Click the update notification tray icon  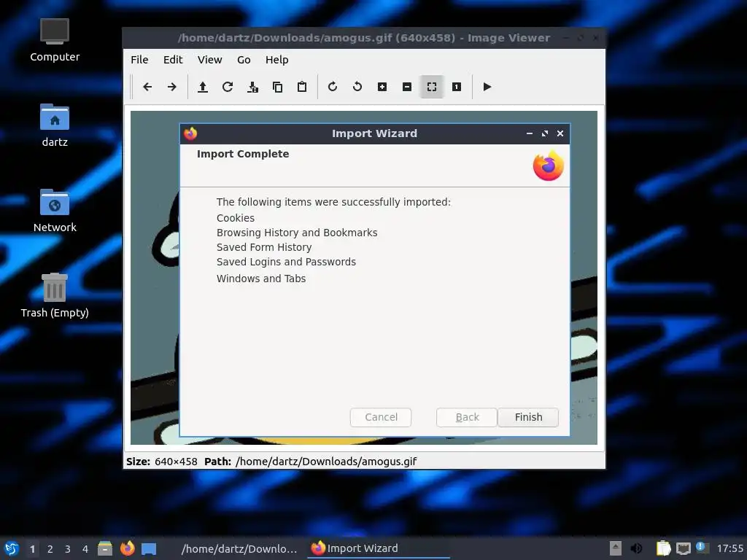click(702, 548)
